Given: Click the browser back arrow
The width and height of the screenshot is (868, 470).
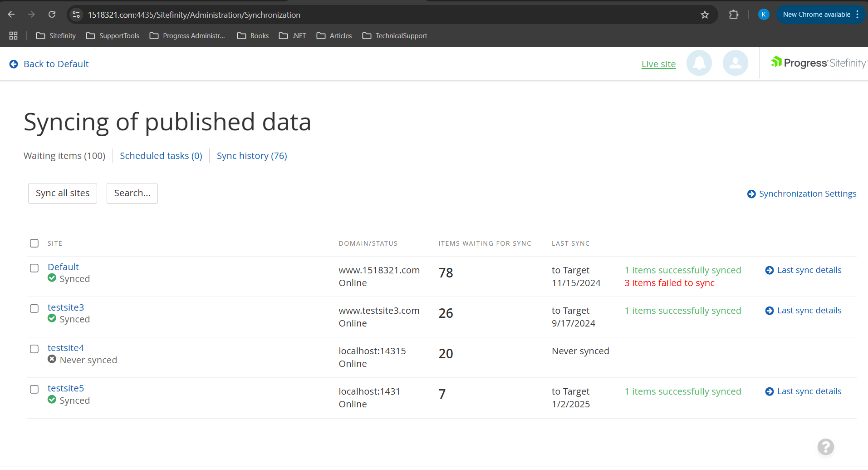Looking at the screenshot, I should (11, 15).
